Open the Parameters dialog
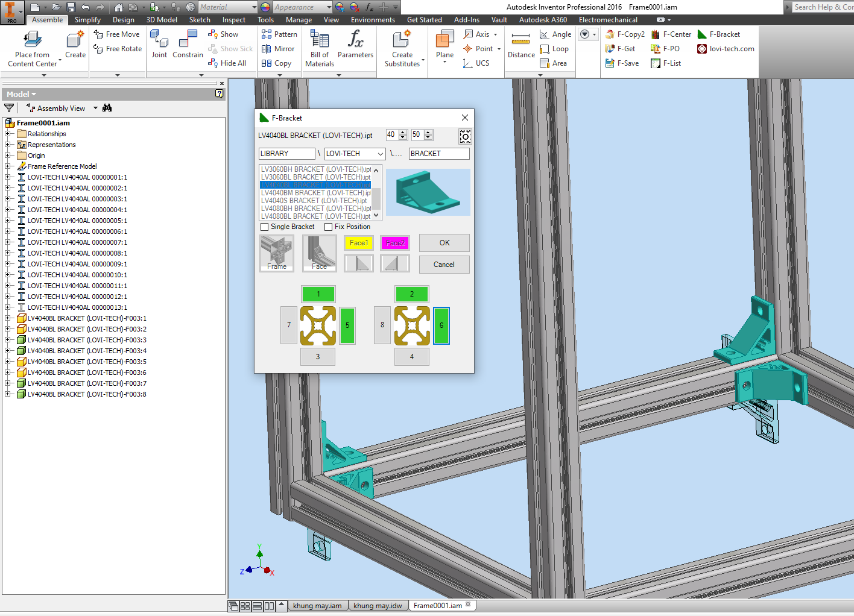 pyautogui.click(x=355, y=45)
